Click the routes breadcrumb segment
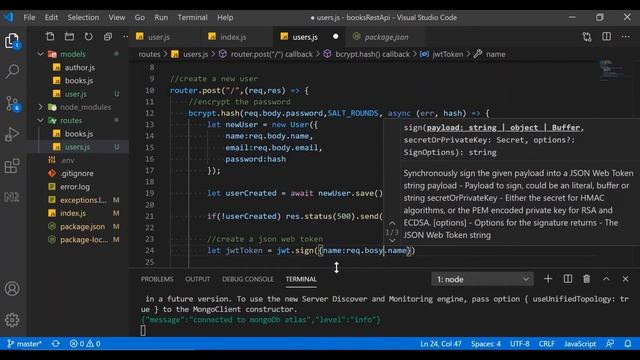The image size is (640, 360). tap(149, 54)
